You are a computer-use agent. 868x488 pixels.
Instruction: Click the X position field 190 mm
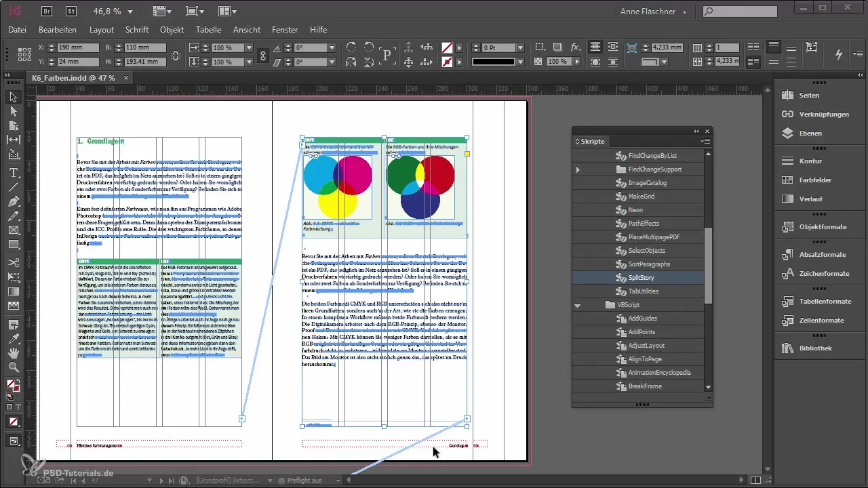click(78, 48)
